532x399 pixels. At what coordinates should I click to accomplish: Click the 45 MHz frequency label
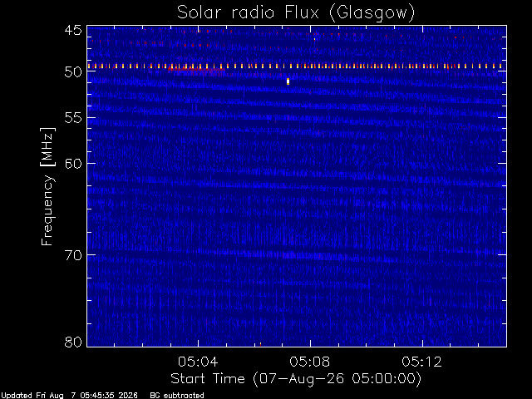pos(73,30)
